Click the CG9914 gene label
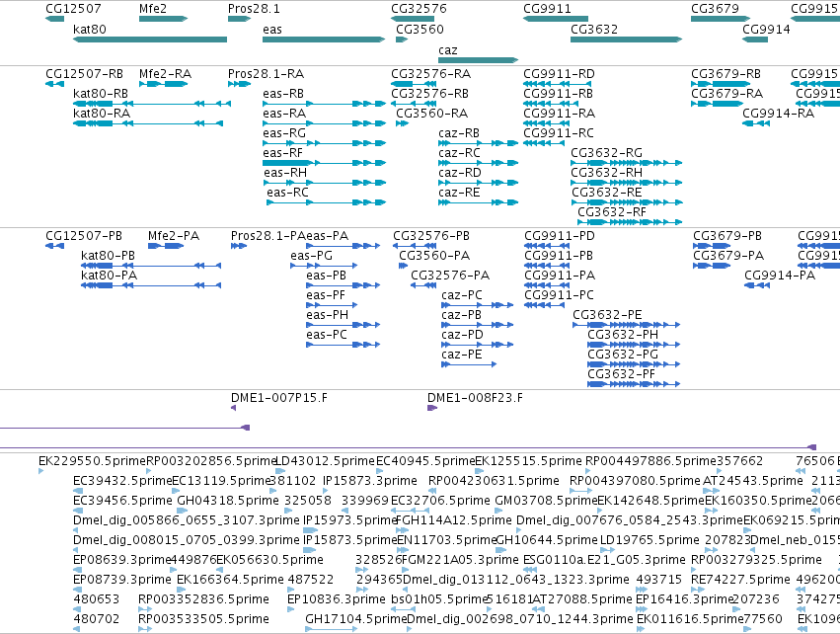This screenshot has height=634, width=840. [766, 29]
